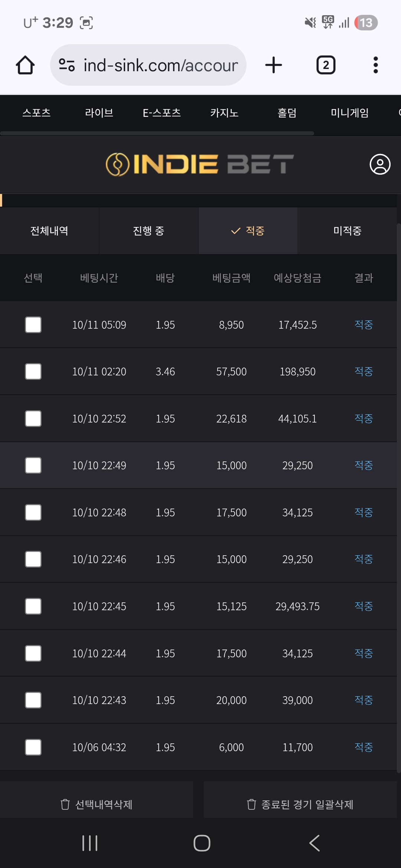Open the 카지노 menu item
The image size is (401, 868).
click(x=224, y=113)
